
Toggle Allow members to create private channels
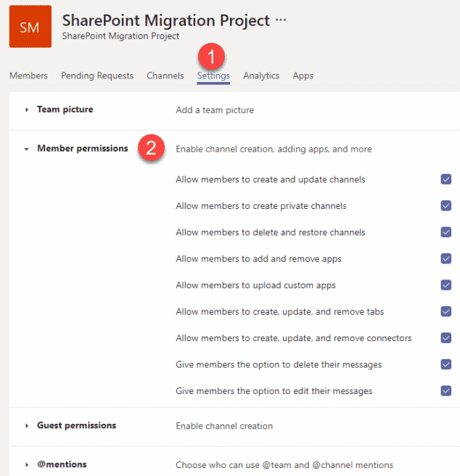pos(445,205)
